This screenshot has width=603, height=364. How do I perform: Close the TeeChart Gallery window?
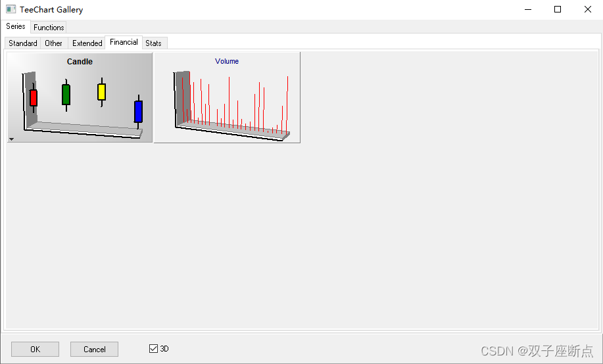pyautogui.click(x=588, y=9)
